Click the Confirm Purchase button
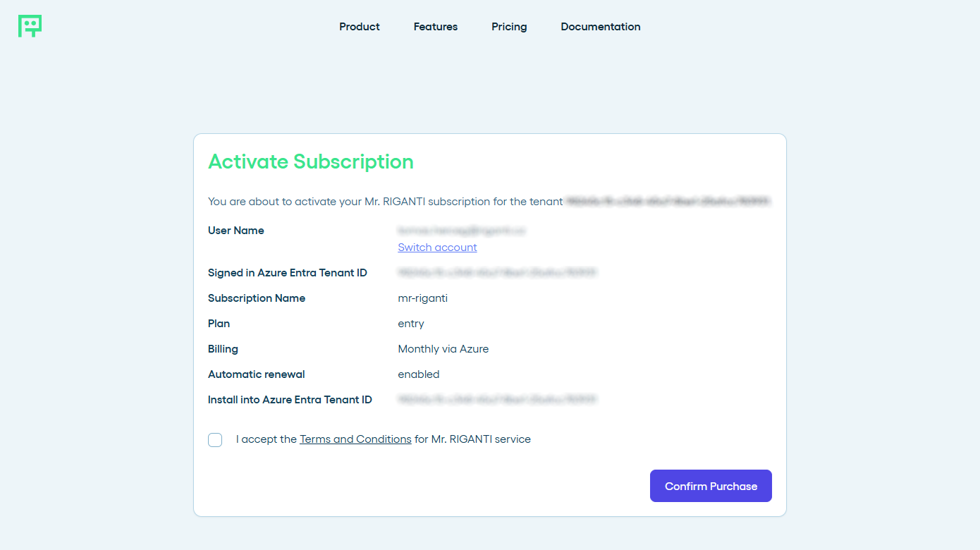 click(710, 485)
